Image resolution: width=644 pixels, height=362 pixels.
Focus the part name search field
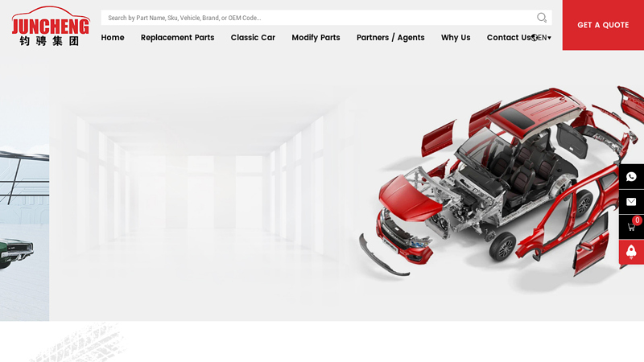tap(320, 18)
